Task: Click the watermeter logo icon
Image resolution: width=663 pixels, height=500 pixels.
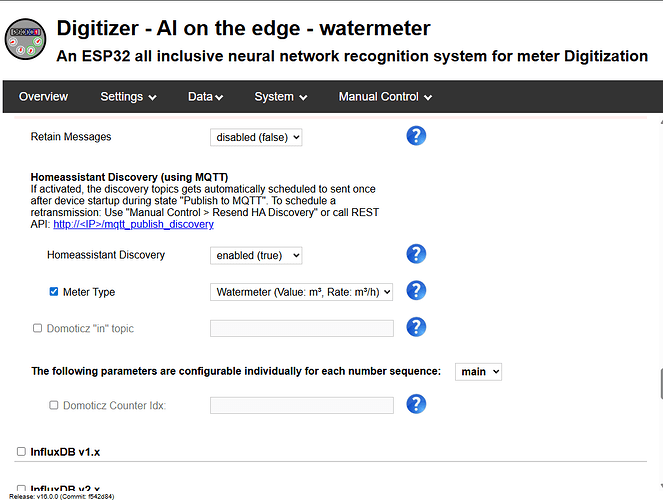Action: click(x=25, y=39)
